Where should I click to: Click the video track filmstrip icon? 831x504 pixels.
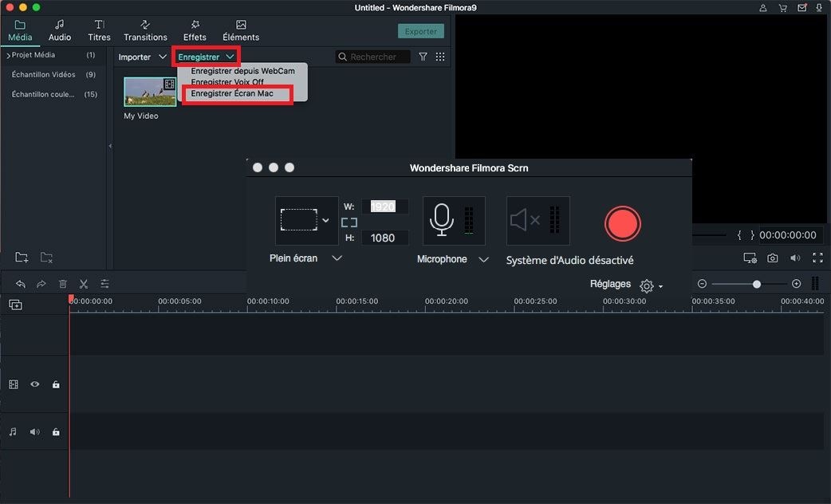click(14, 384)
